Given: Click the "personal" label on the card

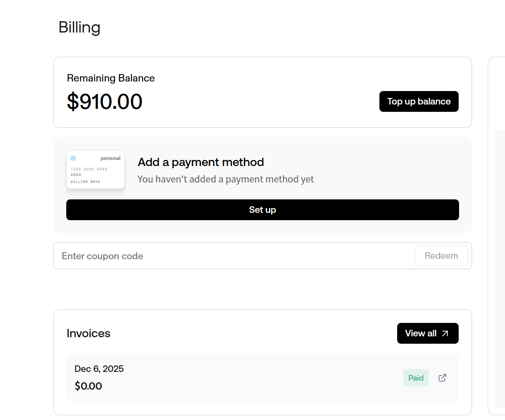Looking at the screenshot, I should point(110,158).
